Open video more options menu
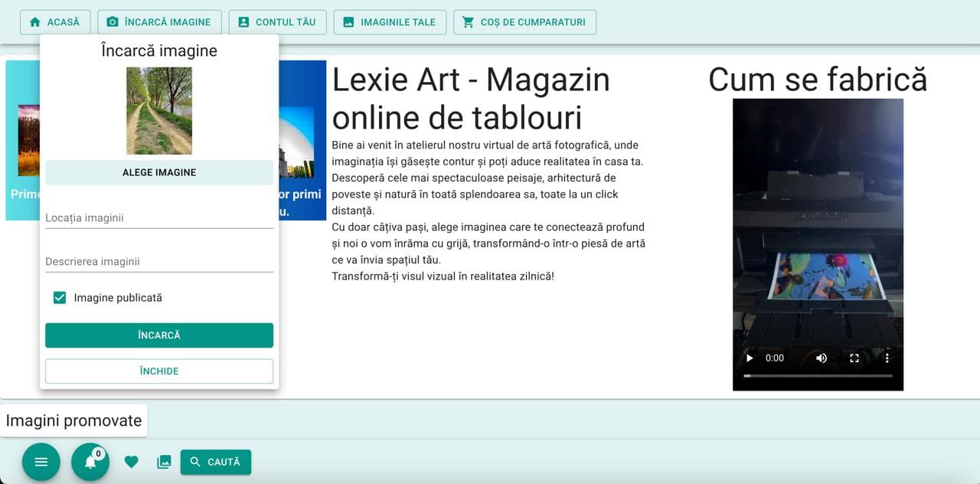980x484 pixels. coord(887,358)
